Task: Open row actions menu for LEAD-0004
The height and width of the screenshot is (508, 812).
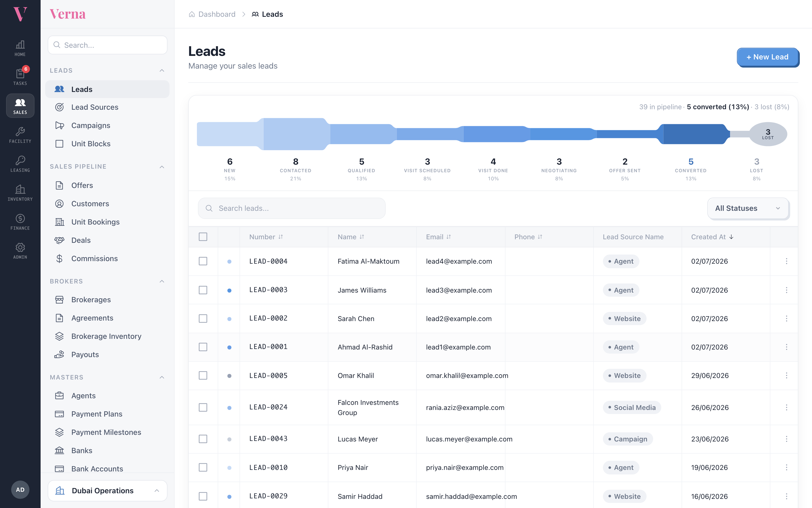Action: pos(787,261)
